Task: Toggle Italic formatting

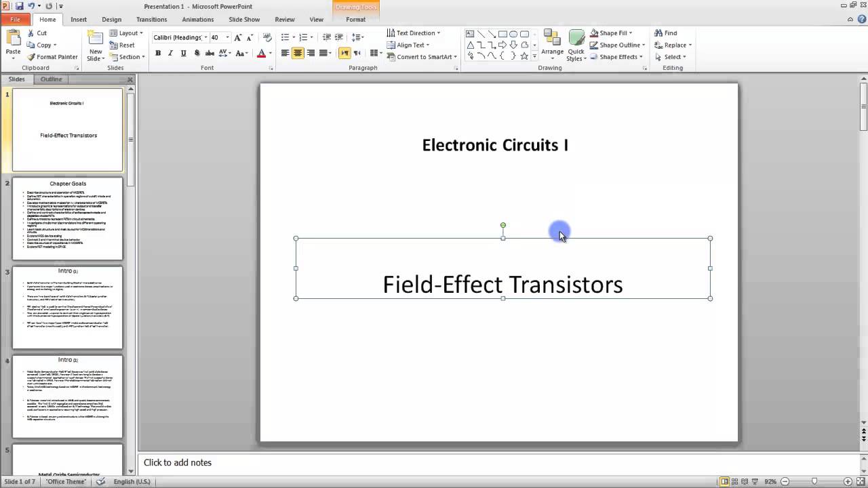Action: click(171, 54)
